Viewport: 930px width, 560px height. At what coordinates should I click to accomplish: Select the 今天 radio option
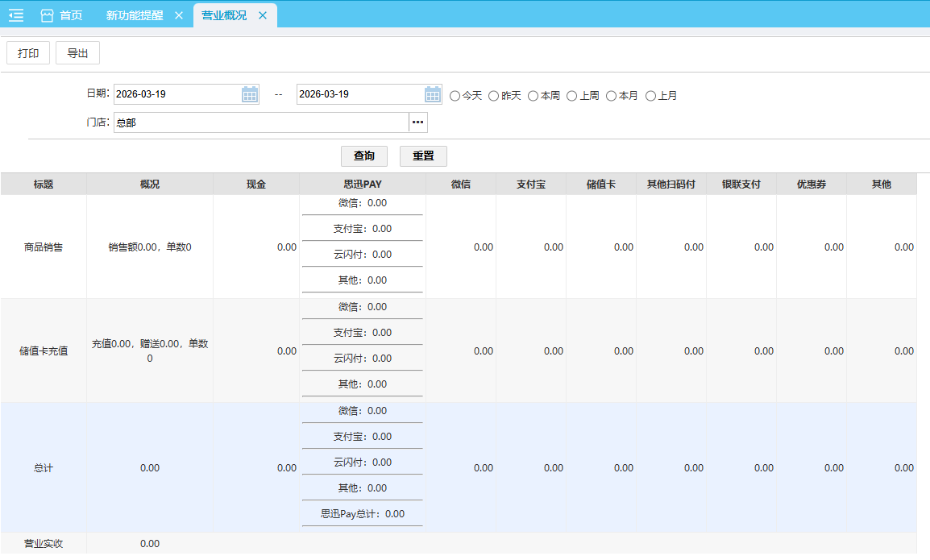click(455, 96)
